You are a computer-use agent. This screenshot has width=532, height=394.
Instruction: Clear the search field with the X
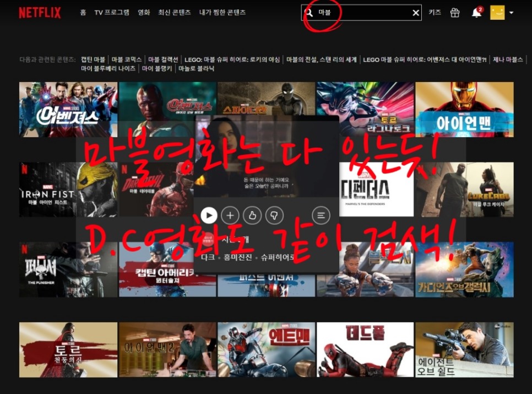[416, 13]
